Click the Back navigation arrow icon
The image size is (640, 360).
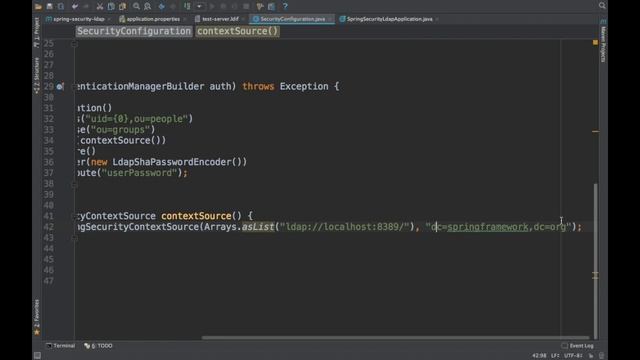pos(162,6)
